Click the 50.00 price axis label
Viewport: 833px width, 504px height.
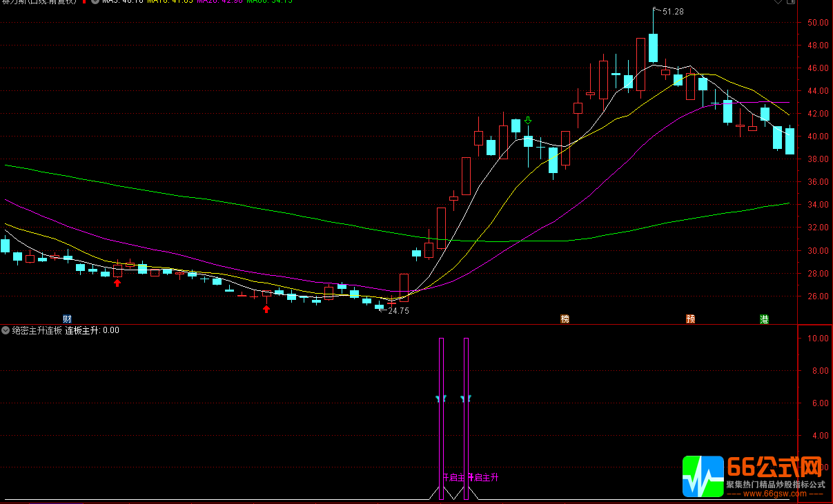pos(817,22)
